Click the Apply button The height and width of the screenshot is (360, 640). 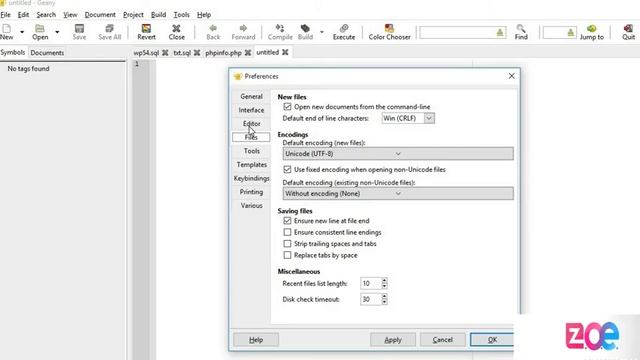tap(393, 340)
